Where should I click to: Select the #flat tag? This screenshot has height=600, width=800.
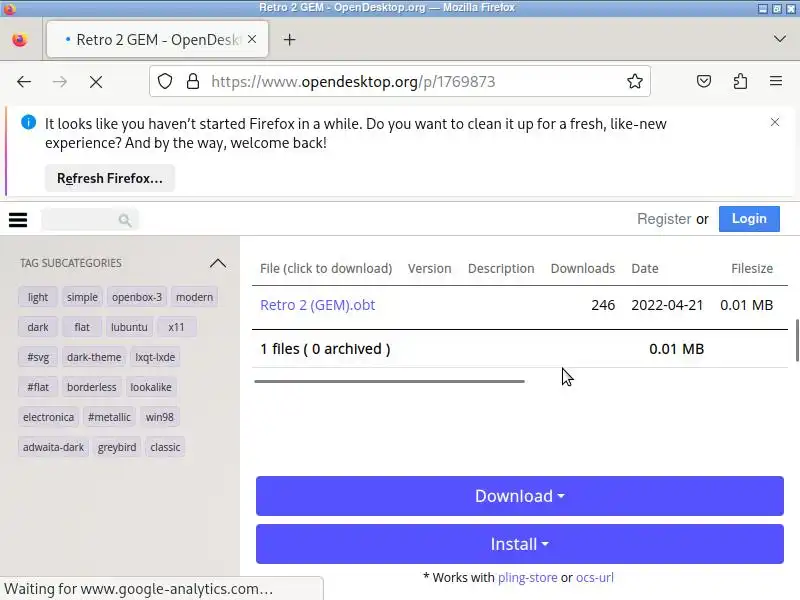[x=38, y=387]
